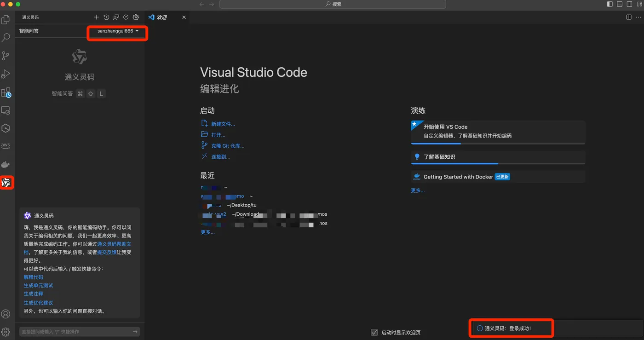This screenshot has width=644, height=340.
Task: Click 更多... under walkthroughs
Action: click(x=418, y=190)
